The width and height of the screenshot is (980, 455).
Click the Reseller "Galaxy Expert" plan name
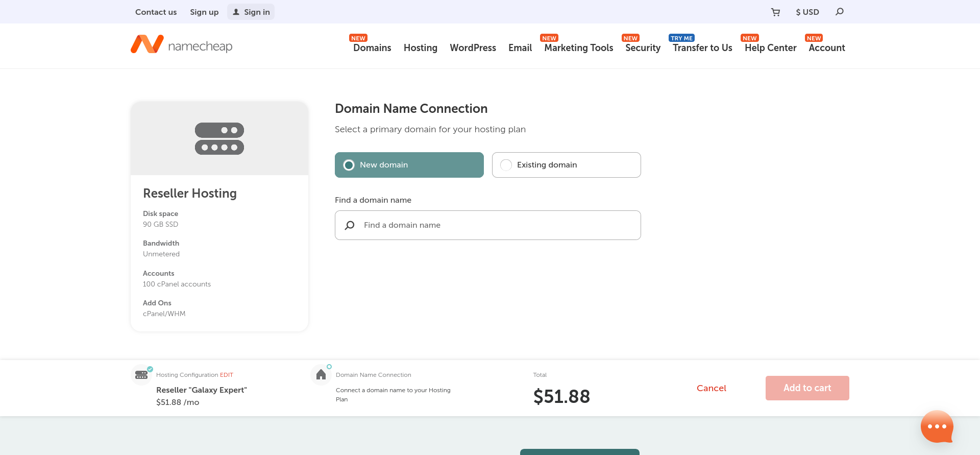point(202,390)
